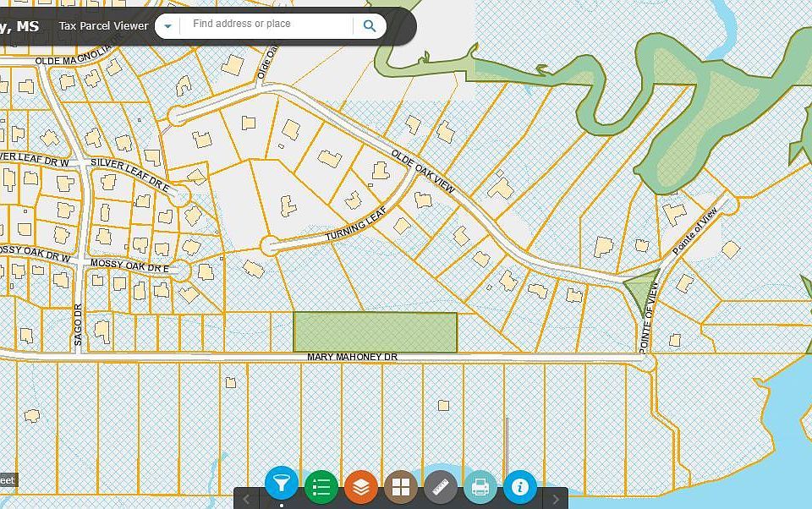812x509 pixels.
Task: Expand the search source dropdown arrow
Action: pyautogui.click(x=167, y=26)
